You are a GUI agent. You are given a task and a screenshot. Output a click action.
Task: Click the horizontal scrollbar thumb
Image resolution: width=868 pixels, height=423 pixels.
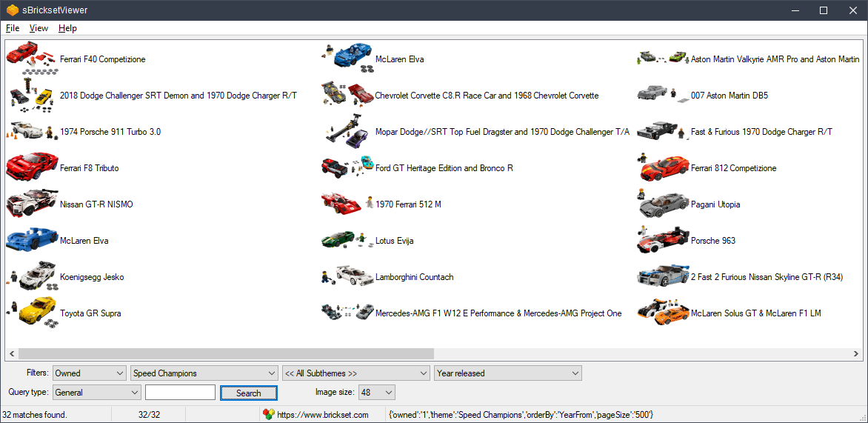226,353
